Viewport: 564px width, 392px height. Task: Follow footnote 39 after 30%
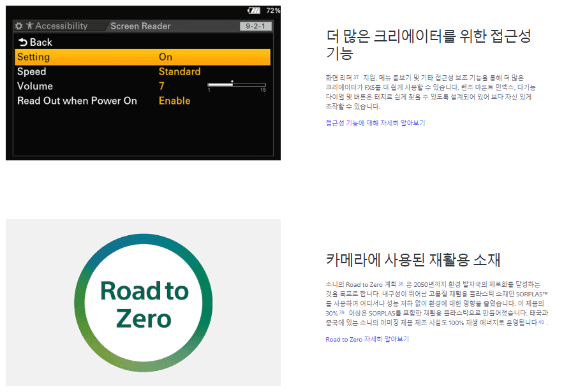342,312
